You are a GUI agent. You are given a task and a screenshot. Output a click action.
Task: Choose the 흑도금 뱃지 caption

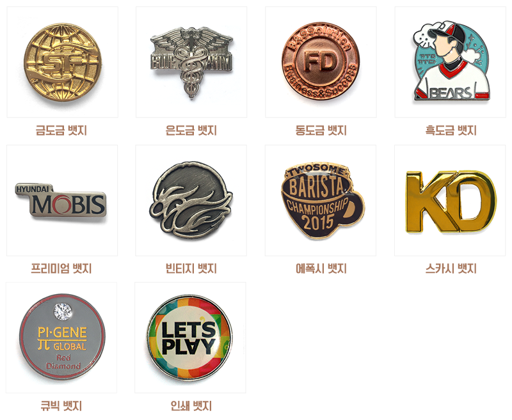451,130
